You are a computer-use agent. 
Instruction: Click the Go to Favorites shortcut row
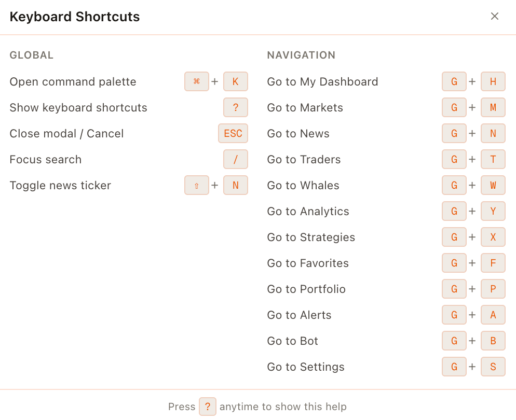[x=307, y=263]
